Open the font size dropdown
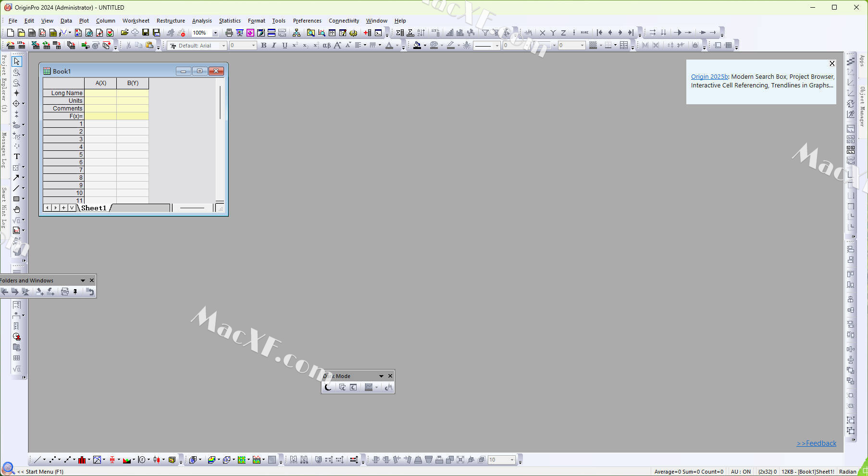Image resolution: width=868 pixels, height=476 pixels. point(254,46)
